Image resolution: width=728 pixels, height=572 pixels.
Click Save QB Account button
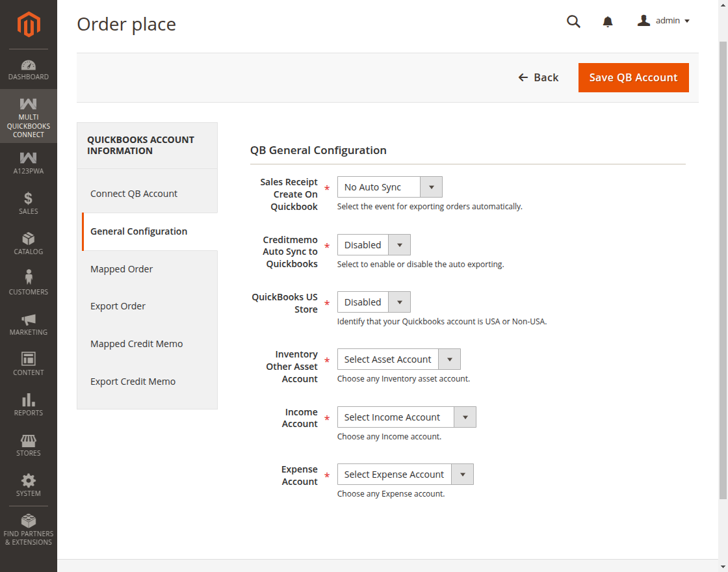coord(633,77)
